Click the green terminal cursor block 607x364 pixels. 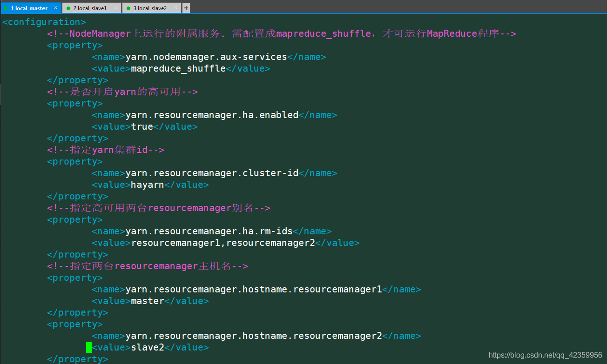click(x=89, y=347)
